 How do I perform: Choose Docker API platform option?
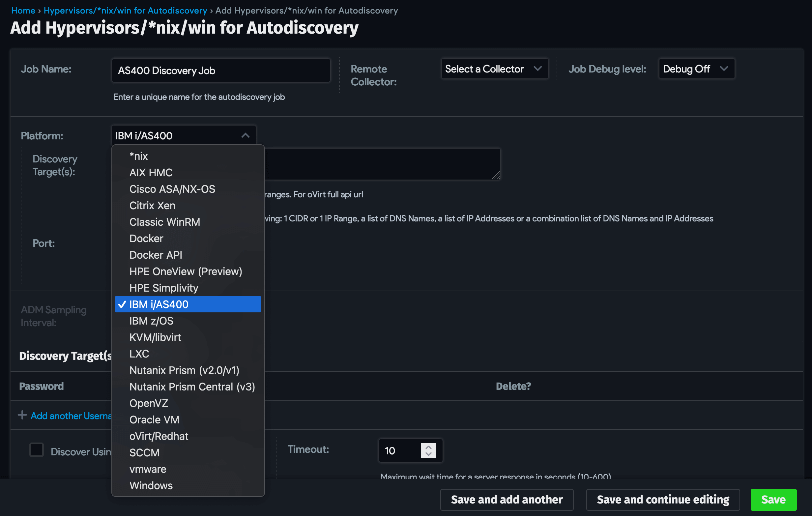188,255
